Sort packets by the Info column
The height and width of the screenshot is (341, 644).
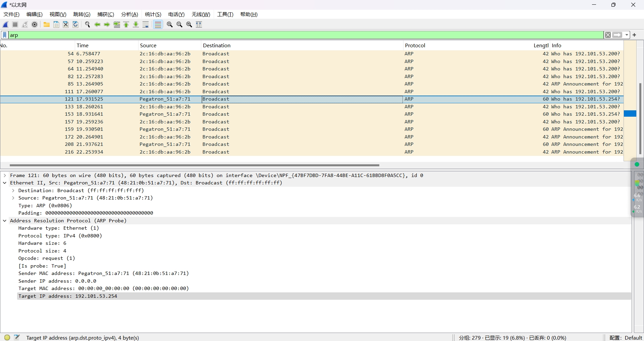[x=587, y=46]
